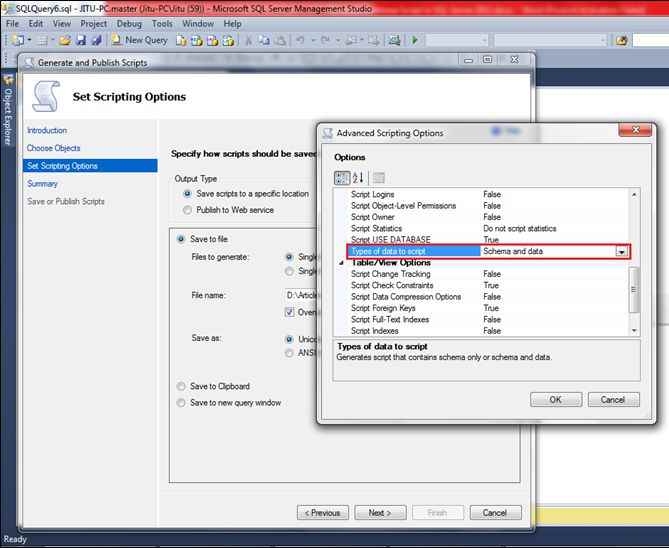
Task: Click the Open File folder icon
Action: 65,40
